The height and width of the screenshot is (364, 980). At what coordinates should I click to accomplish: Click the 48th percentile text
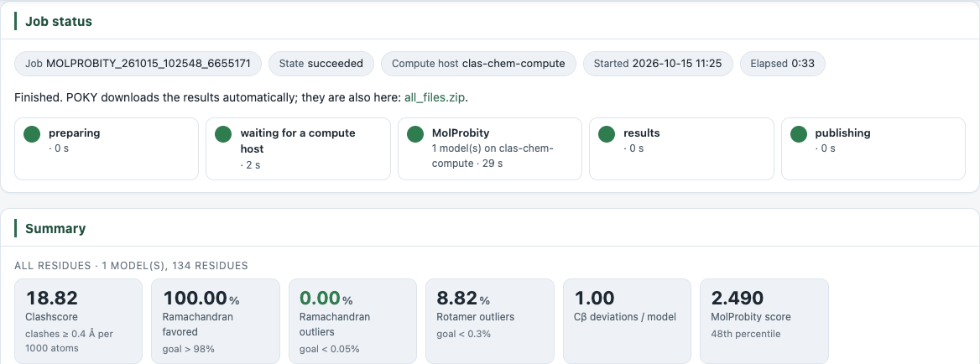(746, 334)
